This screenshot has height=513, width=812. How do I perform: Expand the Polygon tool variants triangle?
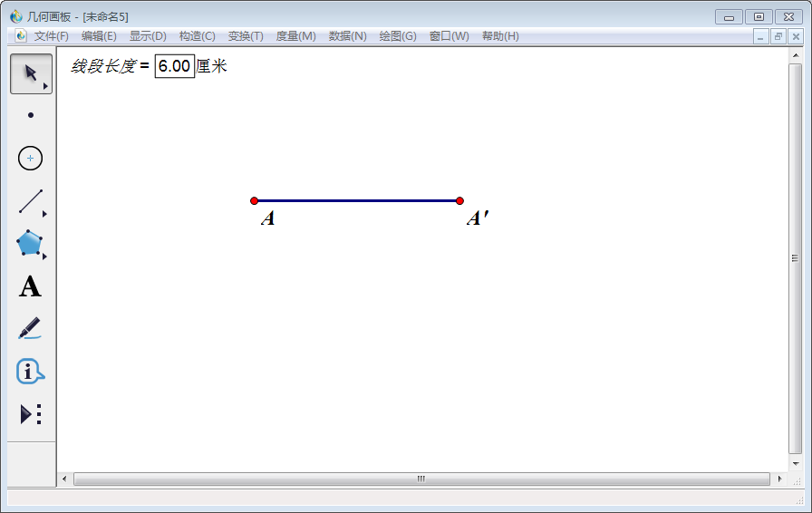click(x=44, y=256)
